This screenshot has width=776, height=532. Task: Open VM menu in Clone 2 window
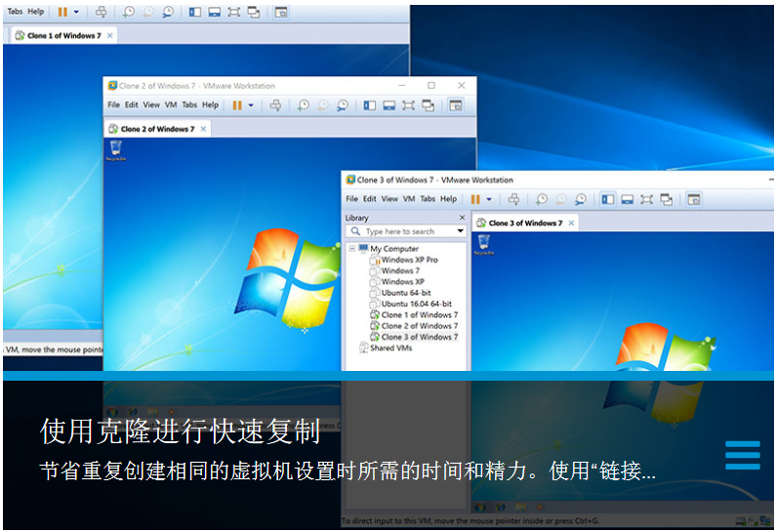(171, 104)
